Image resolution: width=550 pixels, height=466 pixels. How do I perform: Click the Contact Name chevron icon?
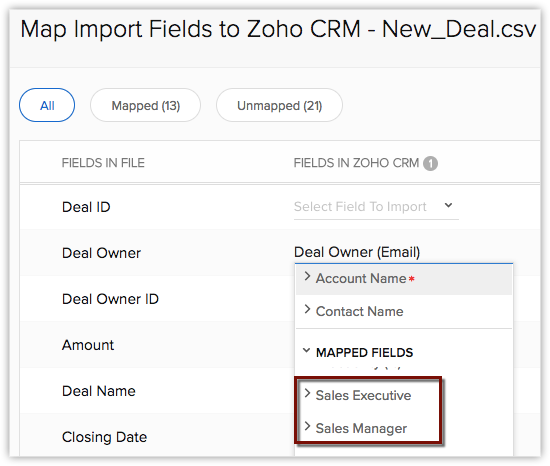point(307,309)
